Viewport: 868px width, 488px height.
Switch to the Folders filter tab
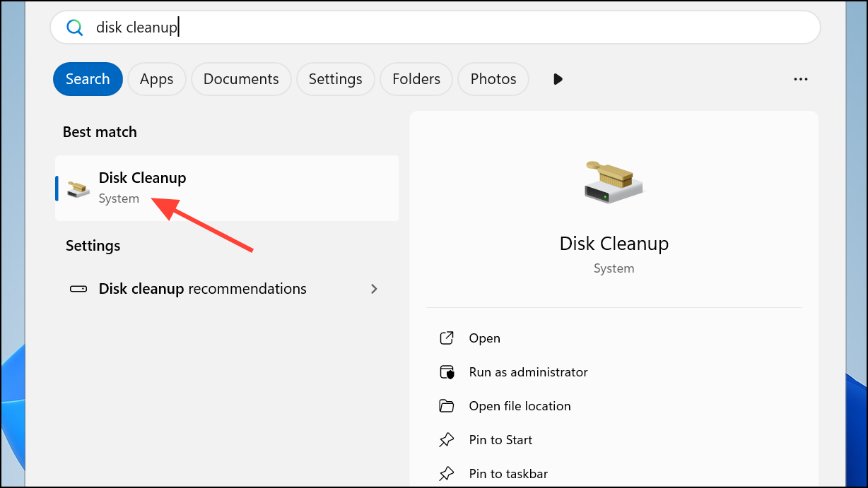(416, 79)
